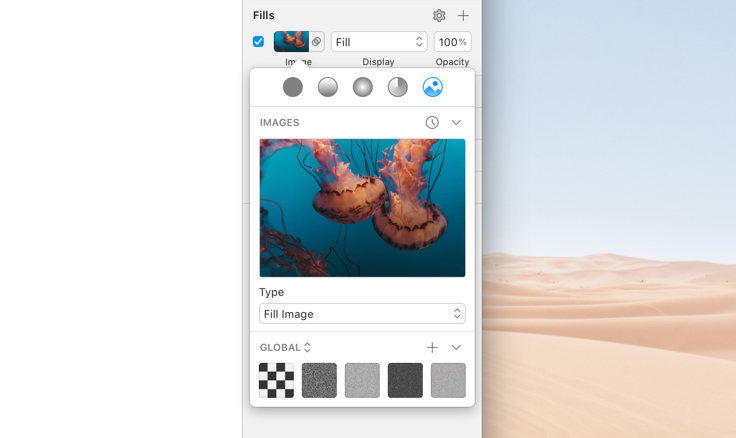Open the Fill display dropdown
The width and height of the screenshot is (736, 438).
[379, 42]
